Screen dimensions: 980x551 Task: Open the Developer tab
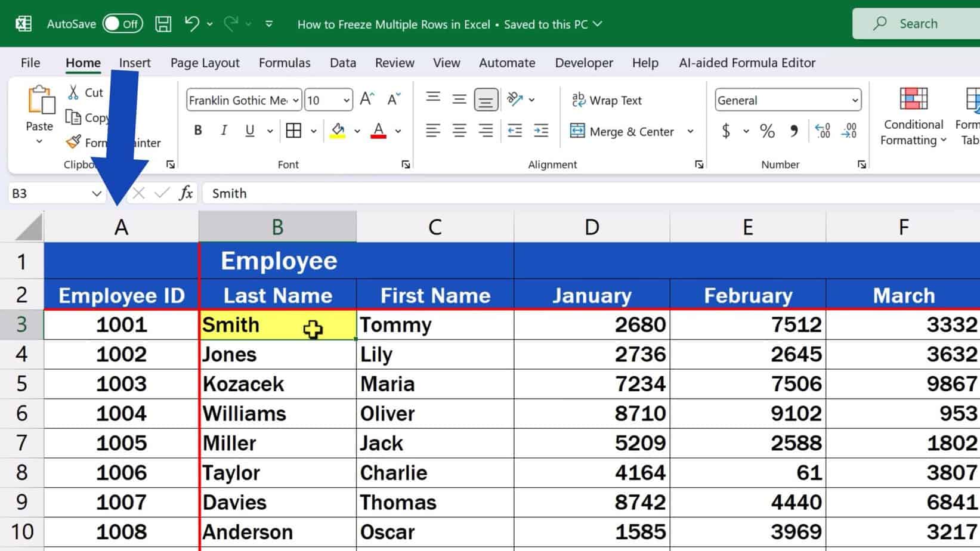coord(583,63)
